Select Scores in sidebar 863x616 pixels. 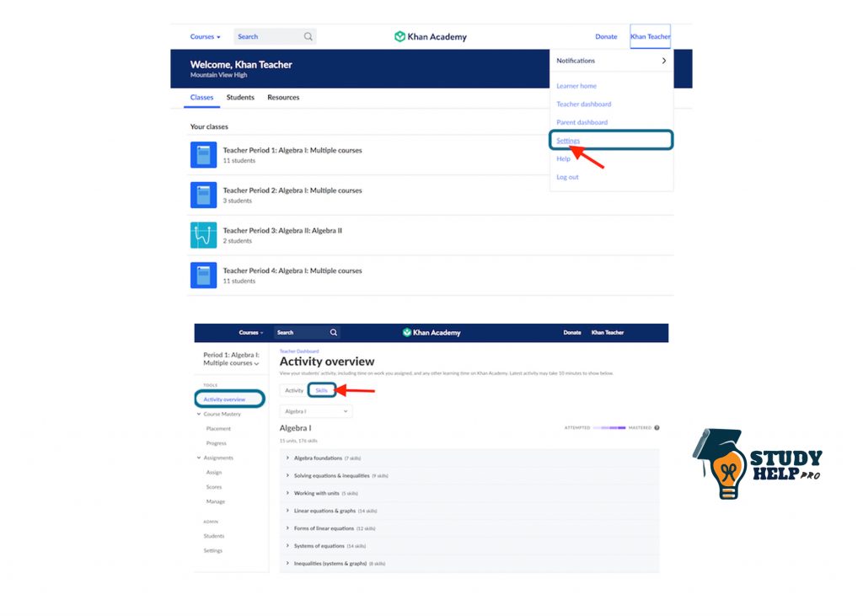213,486
